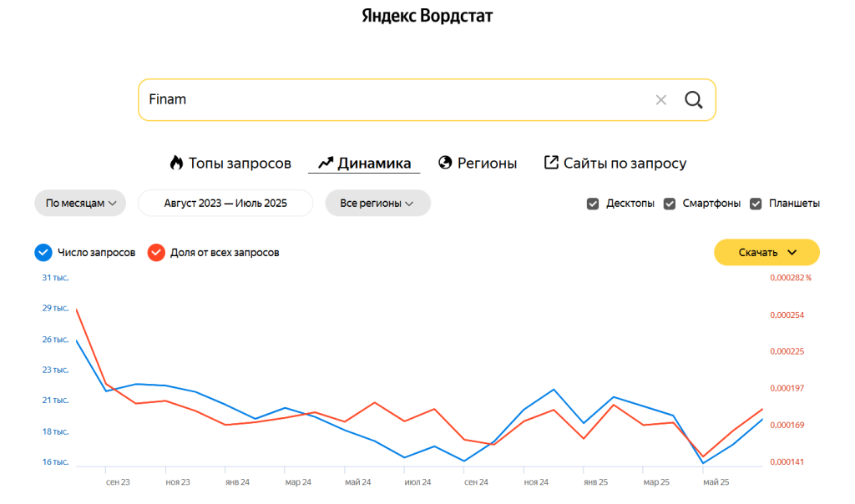This screenshot has width=855, height=504.
Task: Click the Яндекс Вордстат logo
Action: point(427,16)
